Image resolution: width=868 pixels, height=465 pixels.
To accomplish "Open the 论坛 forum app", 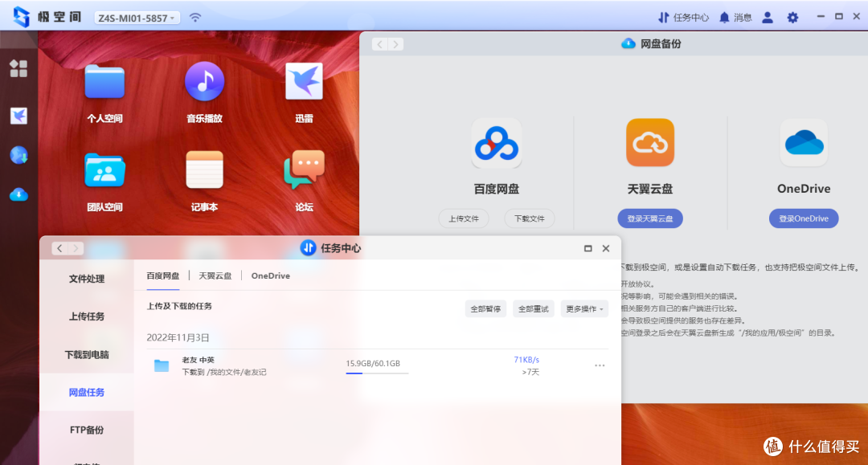I will pyautogui.click(x=304, y=169).
